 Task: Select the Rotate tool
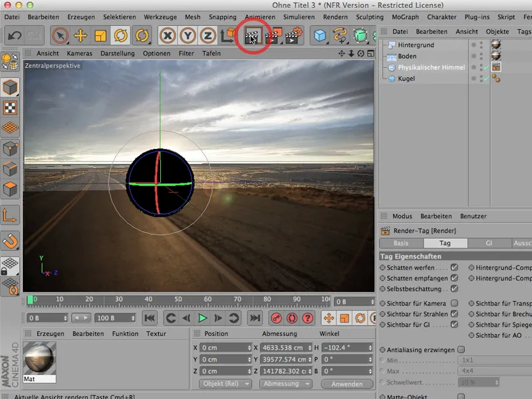click(x=120, y=36)
